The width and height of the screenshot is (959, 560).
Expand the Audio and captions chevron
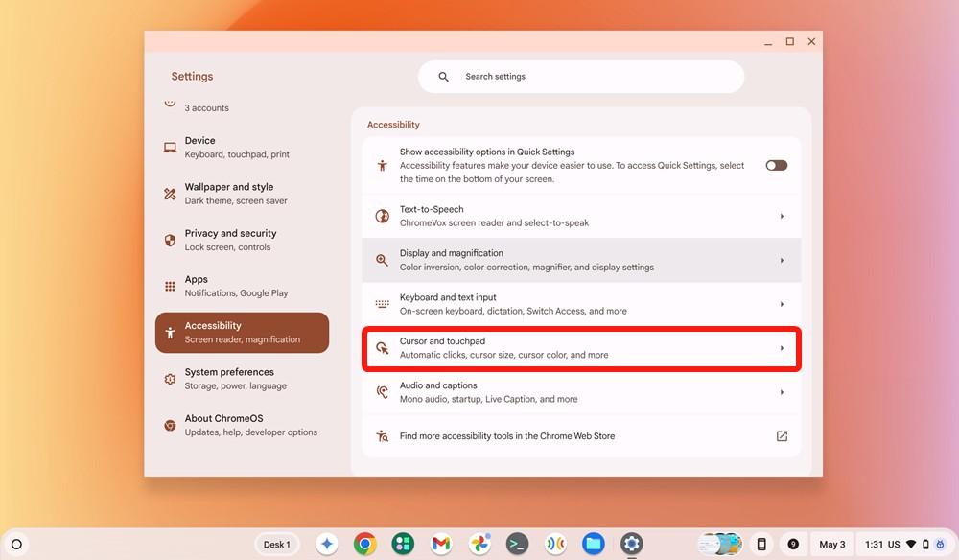coord(782,392)
